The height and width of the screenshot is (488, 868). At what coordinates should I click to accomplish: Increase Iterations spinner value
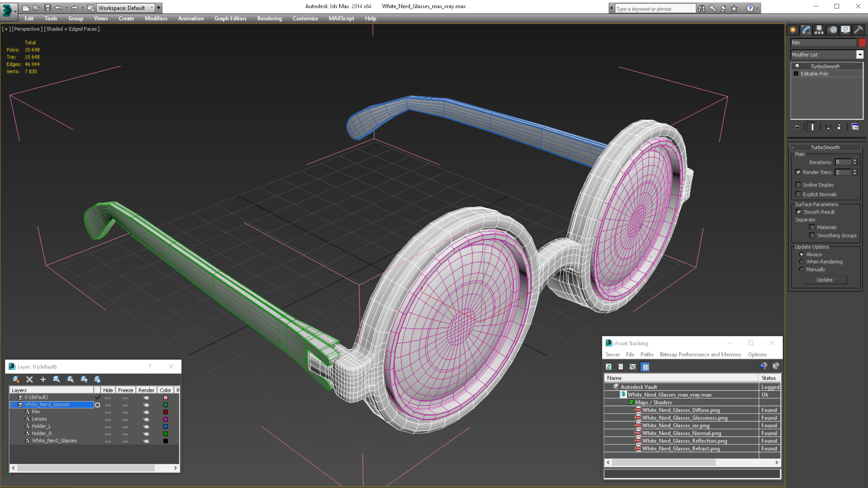tap(855, 160)
